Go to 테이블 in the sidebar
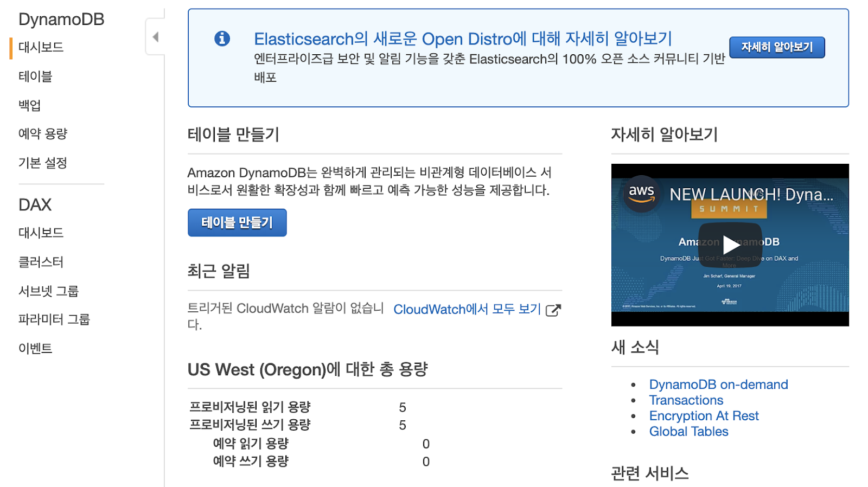Image resolution: width=868 pixels, height=487 pixels. tap(35, 76)
